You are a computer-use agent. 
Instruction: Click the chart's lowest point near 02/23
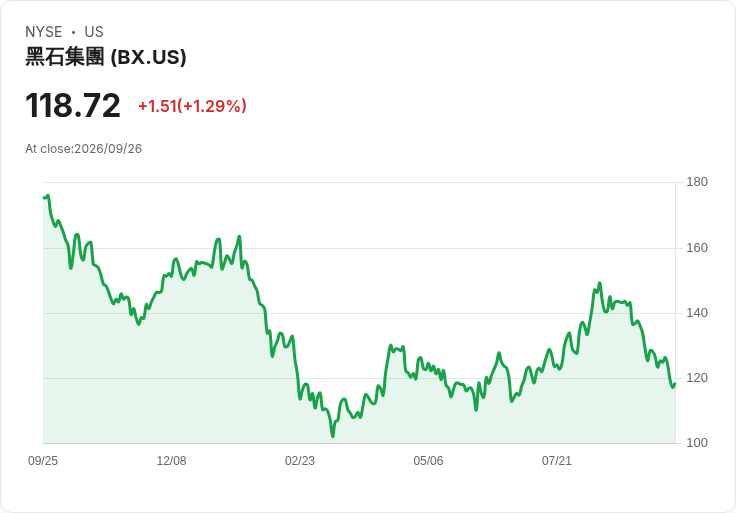(333, 436)
